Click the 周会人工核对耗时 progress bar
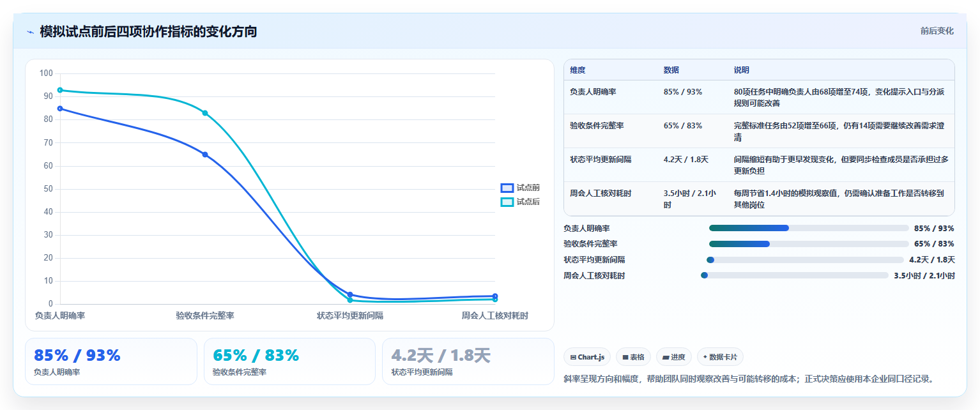Image resolution: width=980 pixels, height=410 pixels. [795, 275]
